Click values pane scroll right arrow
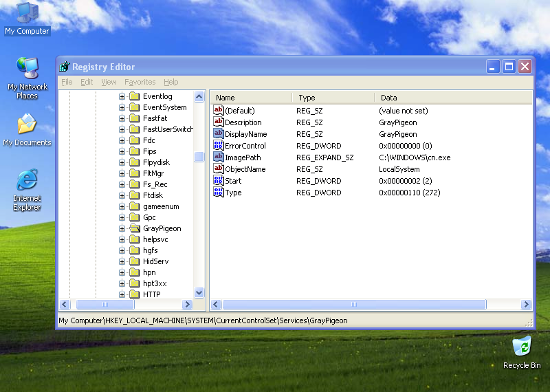The image size is (550, 392). pos(526,304)
